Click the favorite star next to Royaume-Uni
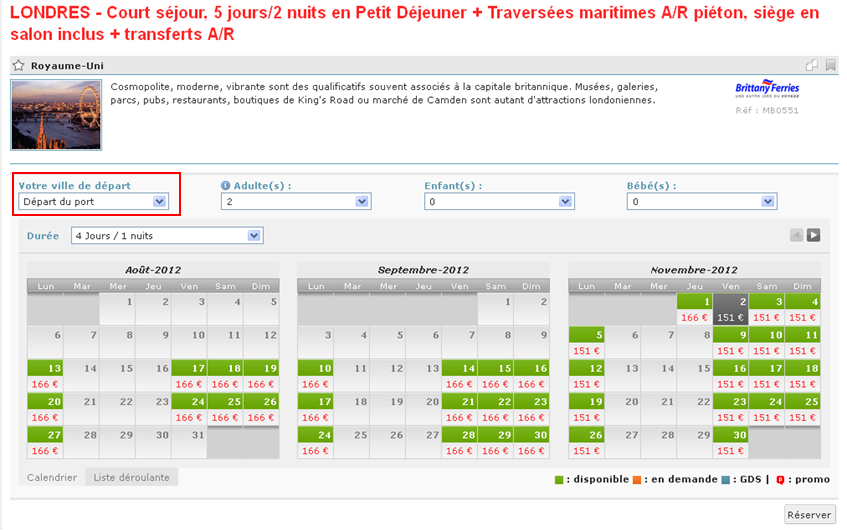847x530 pixels. [x=19, y=66]
